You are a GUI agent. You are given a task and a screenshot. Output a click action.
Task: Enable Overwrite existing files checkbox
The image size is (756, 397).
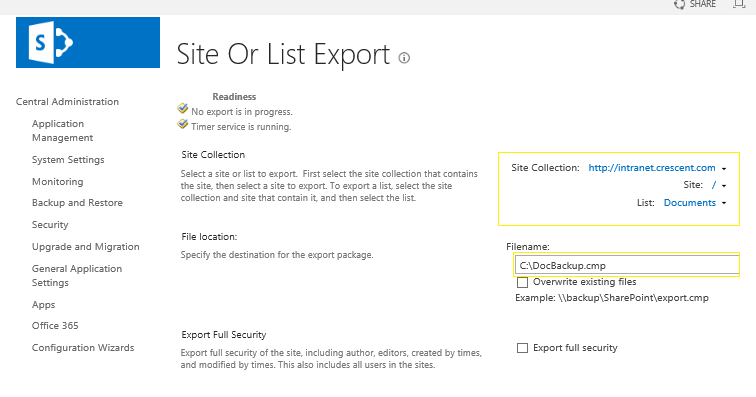[522, 282]
